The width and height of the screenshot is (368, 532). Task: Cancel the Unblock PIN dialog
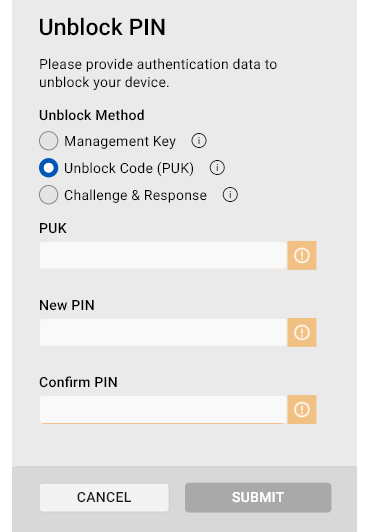[x=104, y=497]
